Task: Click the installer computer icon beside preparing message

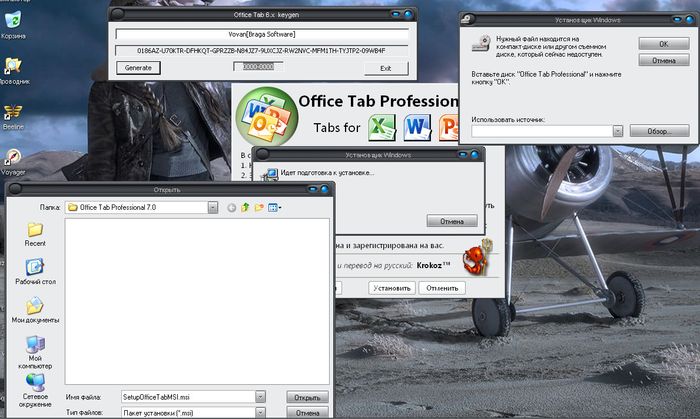Action: click(x=271, y=174)
